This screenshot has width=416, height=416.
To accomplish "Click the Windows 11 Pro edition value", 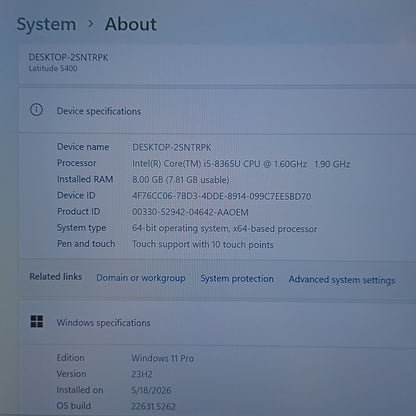I will tap(163, 358).
